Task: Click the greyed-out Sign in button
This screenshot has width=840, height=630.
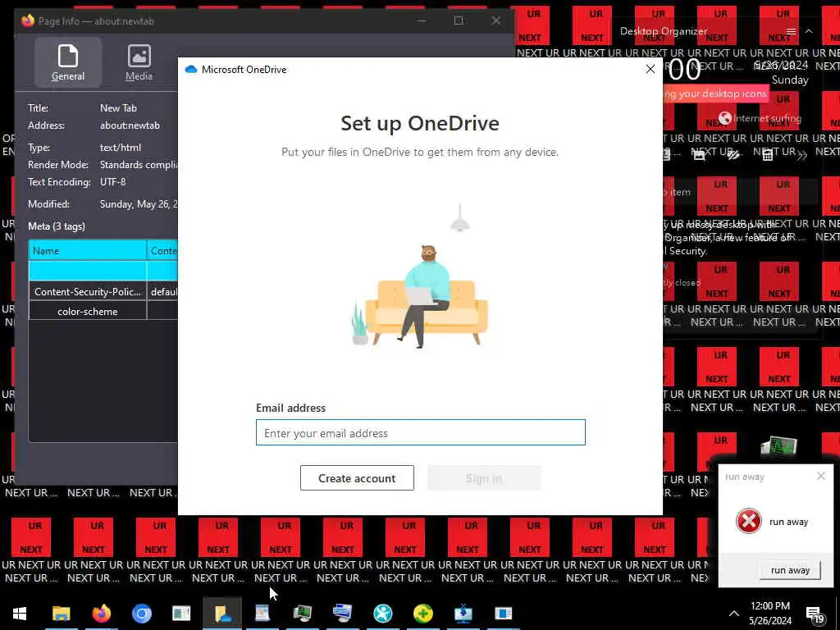Action: [x=484, y=478]
